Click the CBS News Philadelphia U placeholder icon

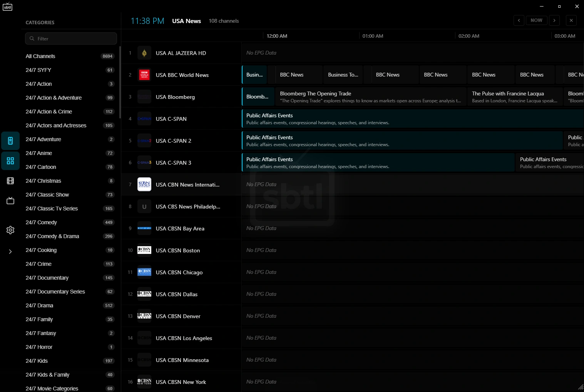144,207
